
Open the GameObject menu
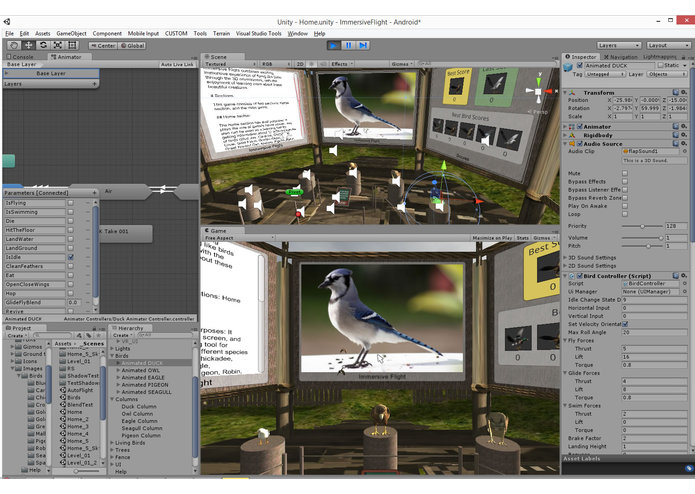71,34
